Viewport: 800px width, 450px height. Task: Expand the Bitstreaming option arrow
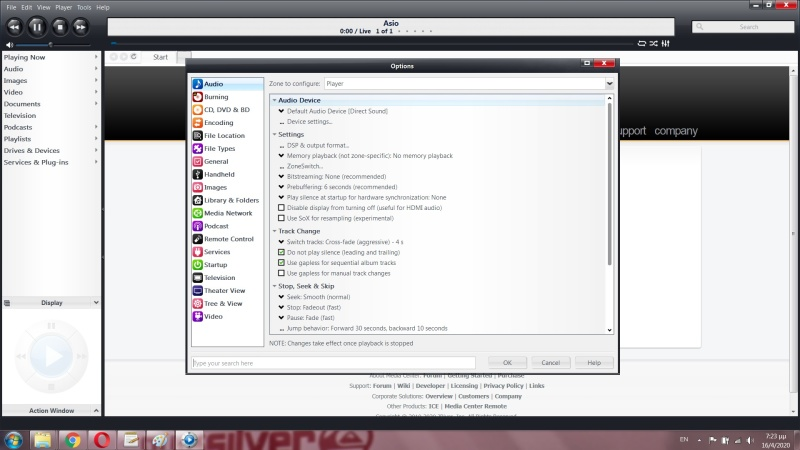point(281,177)
